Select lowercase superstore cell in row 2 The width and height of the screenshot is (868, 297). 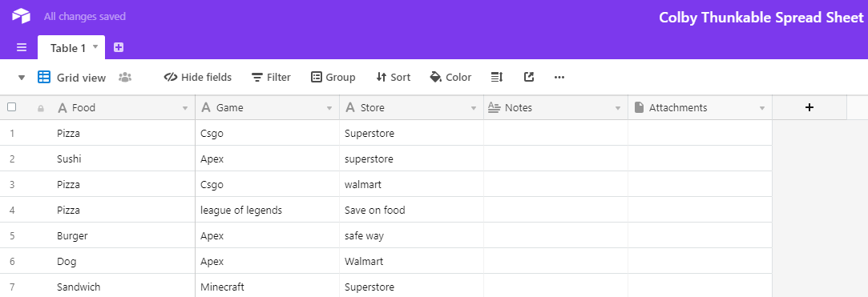412,159
